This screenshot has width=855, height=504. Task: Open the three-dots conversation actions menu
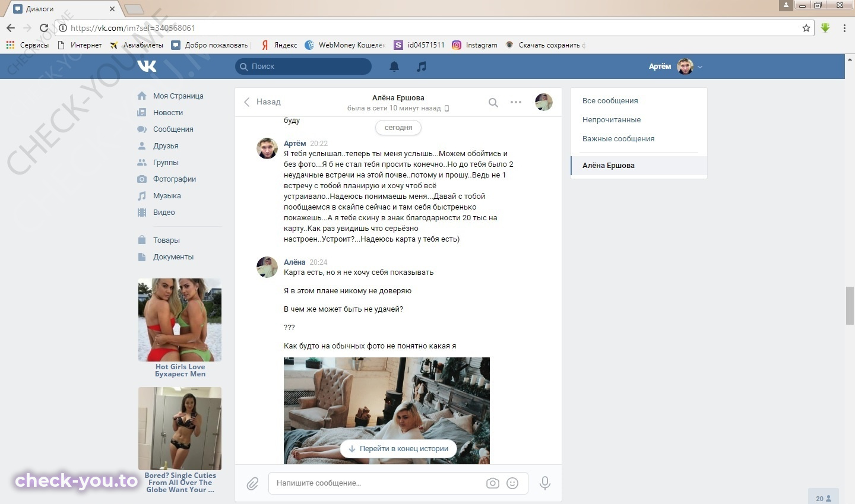pos(516,102)
